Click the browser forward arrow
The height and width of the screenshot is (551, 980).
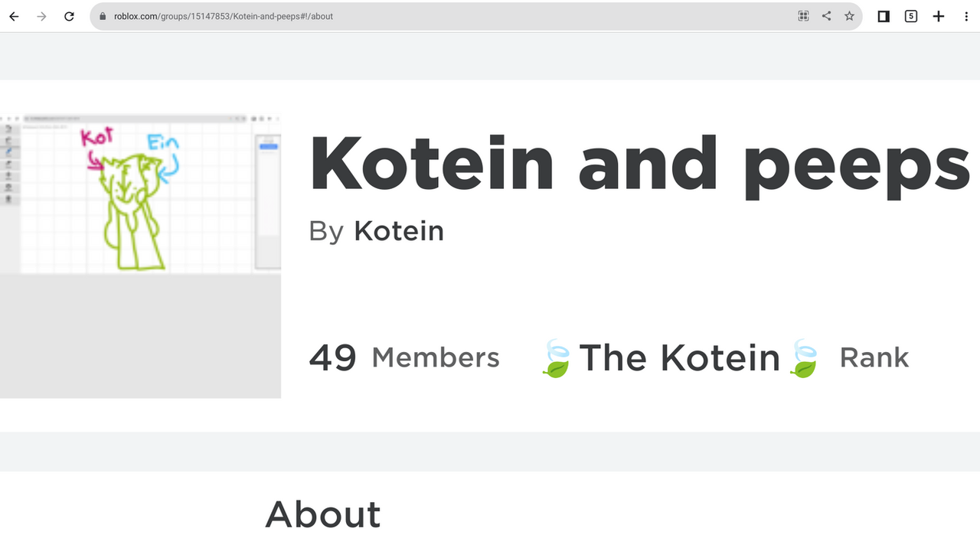pos(41,16)
